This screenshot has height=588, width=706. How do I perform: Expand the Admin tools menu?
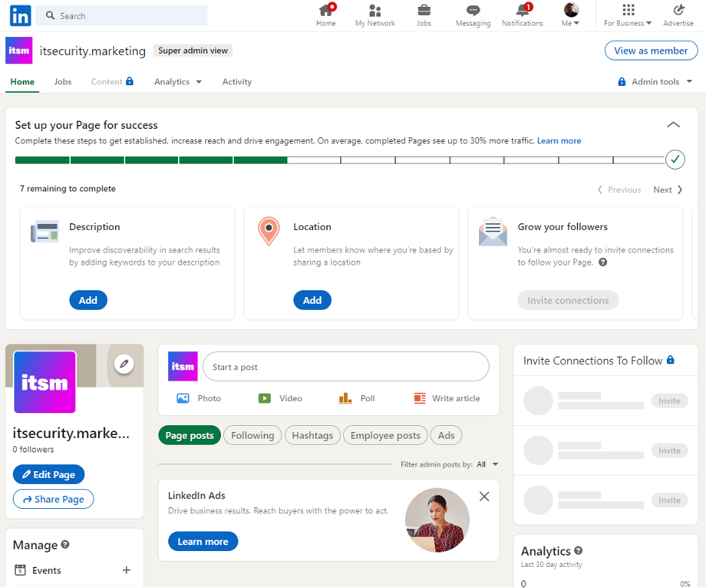(x=654, y=81)
